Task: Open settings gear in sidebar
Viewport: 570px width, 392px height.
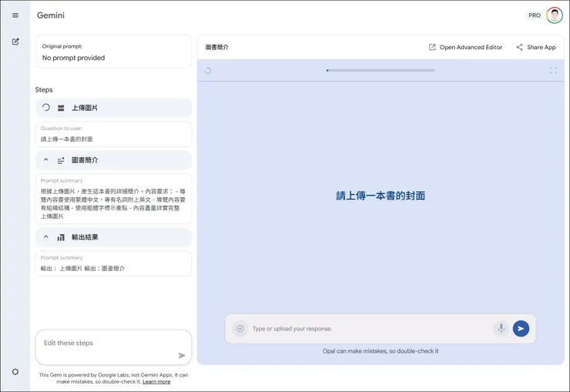Action: tap(15, 372)
